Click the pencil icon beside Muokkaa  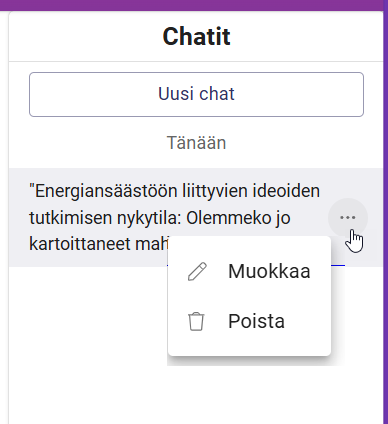(197, 271)
